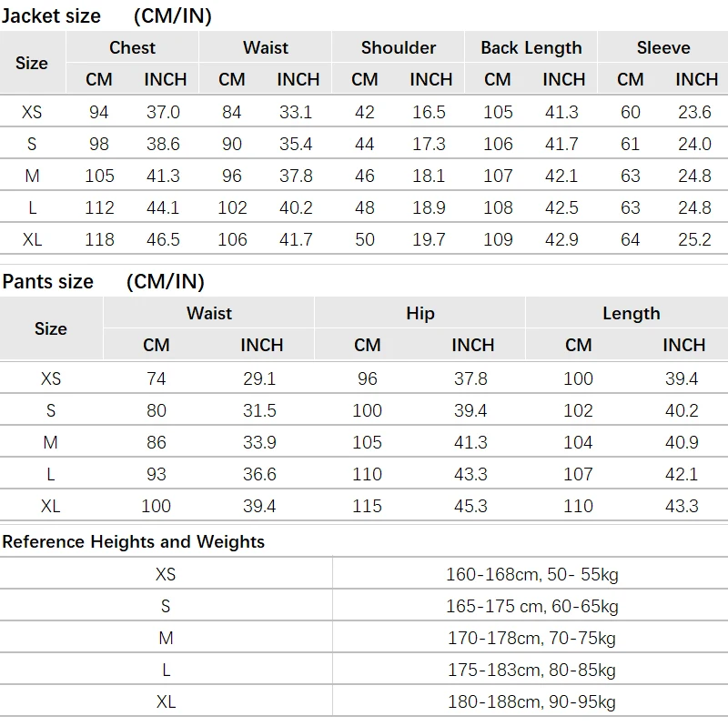728x726 pixels.
Task: Select the pants Hip column header
Action: coord(420,313)
